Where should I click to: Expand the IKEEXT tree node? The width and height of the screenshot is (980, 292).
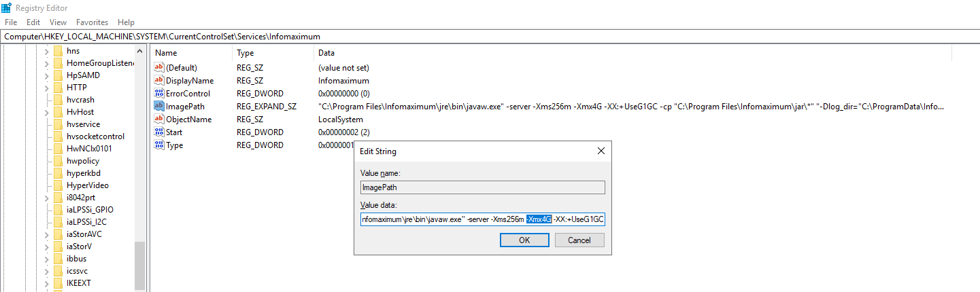[x=47, y=283]
